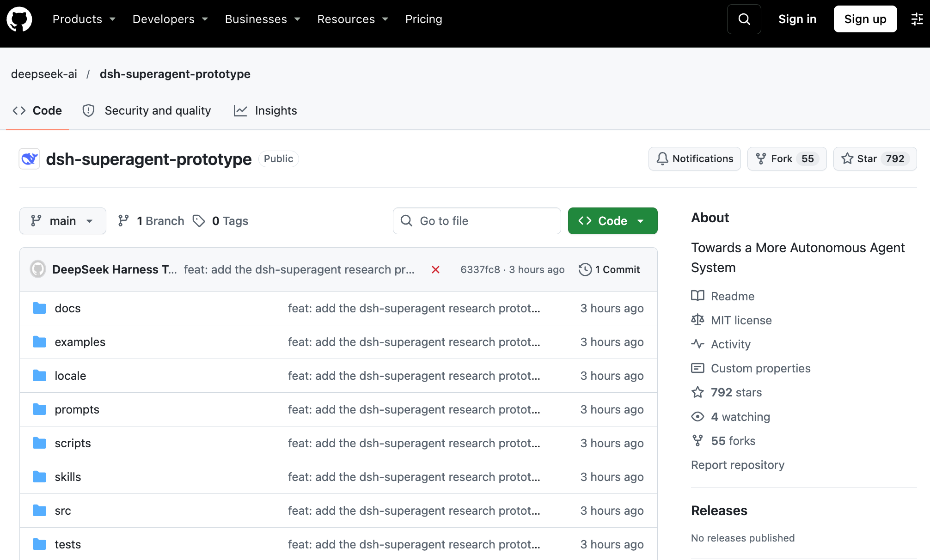Click the Report repository link
Viewport: 930px width, 560px height.
tap(738, 465)
